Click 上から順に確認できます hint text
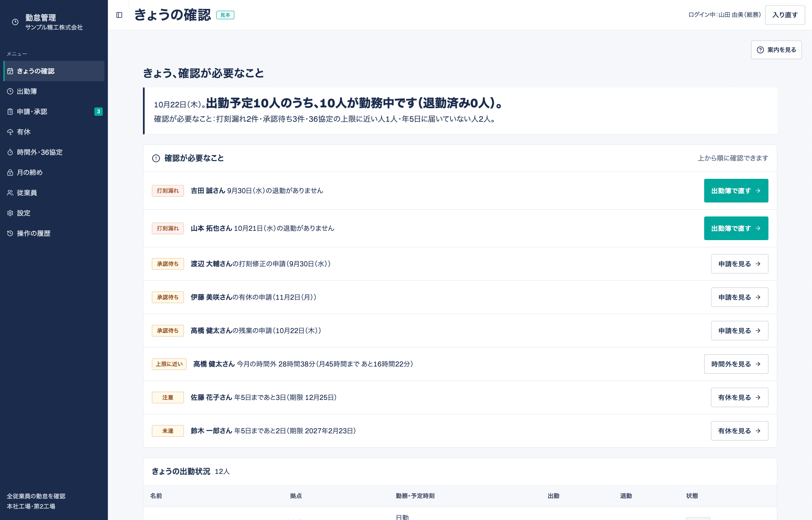The image size is (812, 520). click(733, 158)
